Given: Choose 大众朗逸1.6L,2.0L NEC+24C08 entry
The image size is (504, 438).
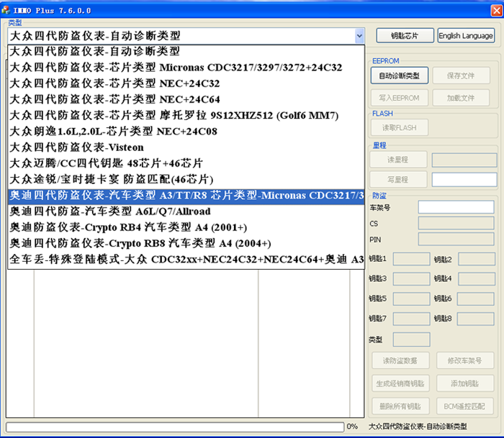Looking at the screenshot, I should coord(186,132).
